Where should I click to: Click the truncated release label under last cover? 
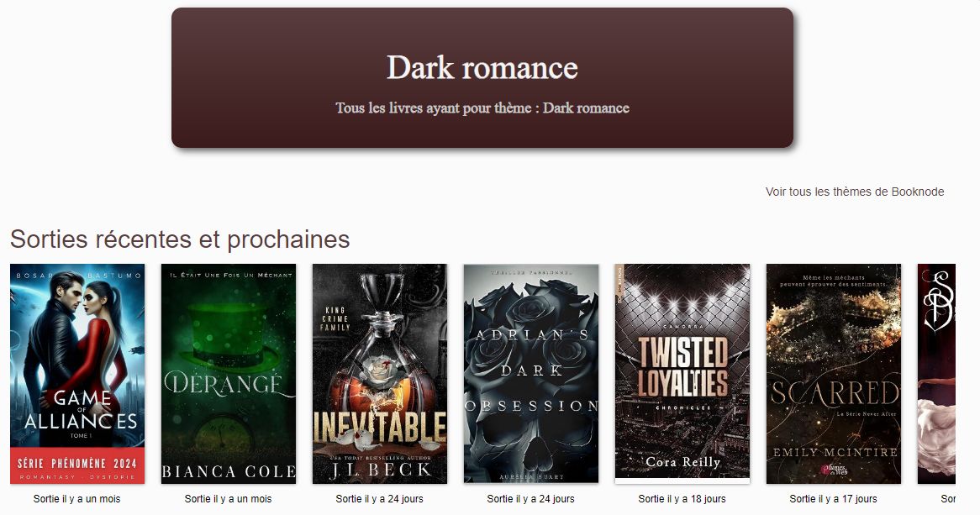click(x=948, y=499)
